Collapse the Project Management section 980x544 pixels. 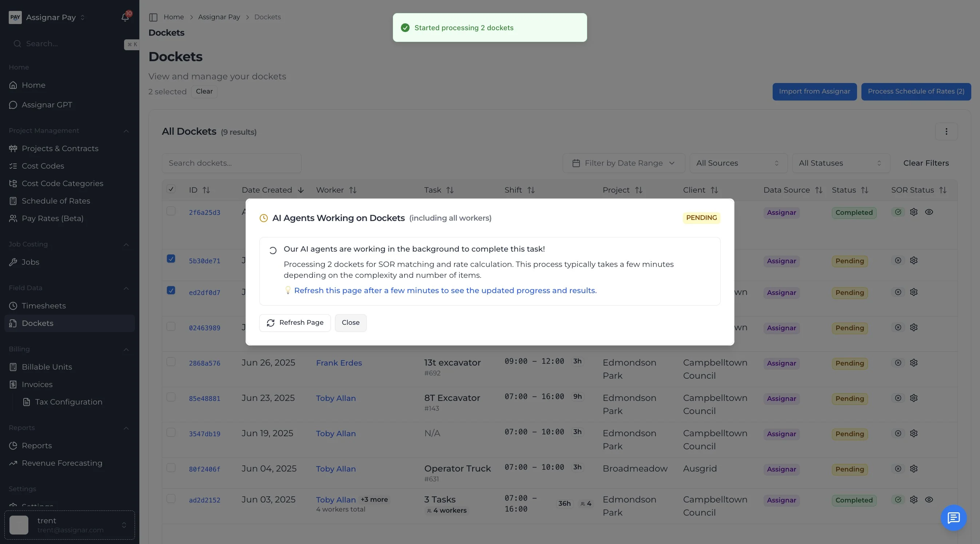point(126,131)
